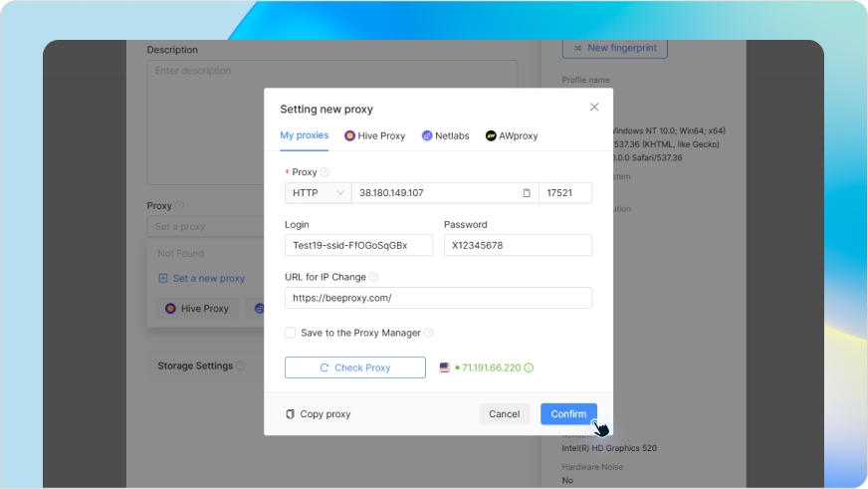Click the proxy port field showing 17521
Image resolution: width=868 pixels, height=489 pixels.
(x=564, y=193)
